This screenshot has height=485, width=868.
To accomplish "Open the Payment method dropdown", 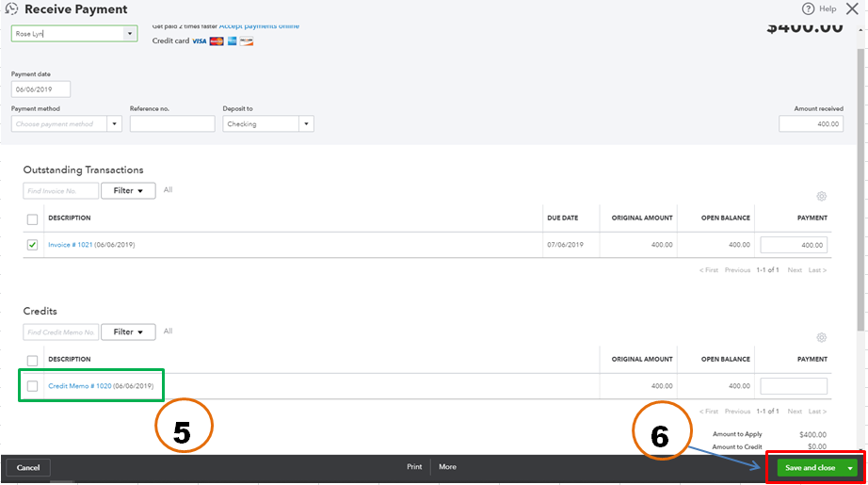I will [x=114, y=124].
